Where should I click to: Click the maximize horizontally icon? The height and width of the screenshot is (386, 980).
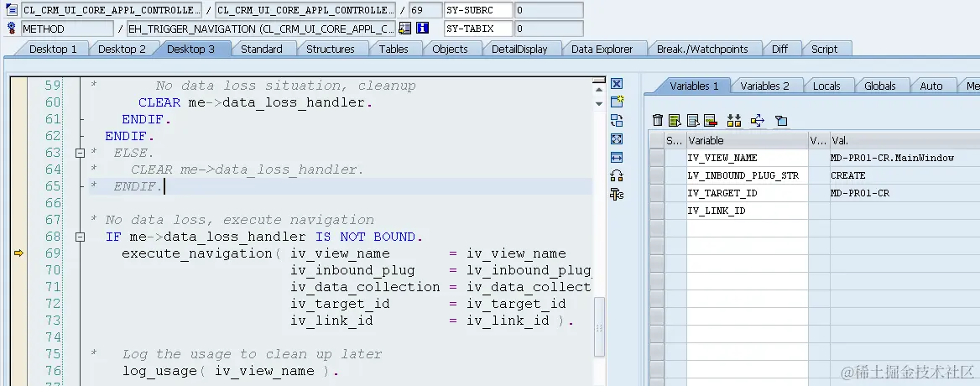(x=617, y=158)
